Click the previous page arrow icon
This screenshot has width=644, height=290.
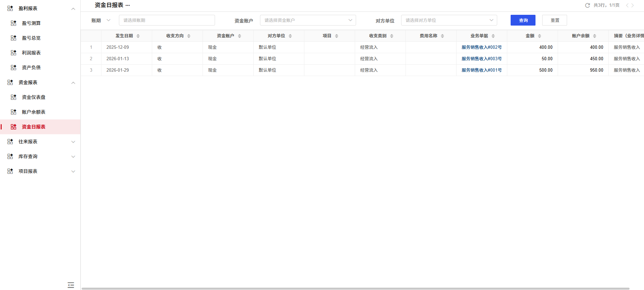coord(627,5)
